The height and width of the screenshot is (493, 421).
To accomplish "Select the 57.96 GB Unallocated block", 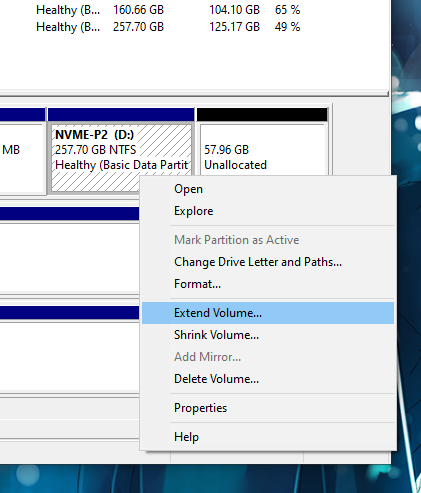I will coord(262,142).
